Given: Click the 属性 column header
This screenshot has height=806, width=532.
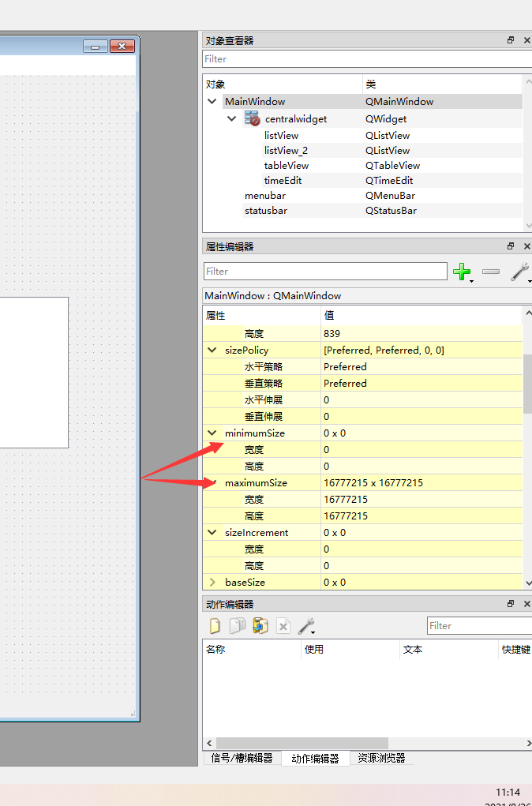Looking at the screenshot, I should click(261, 316).
